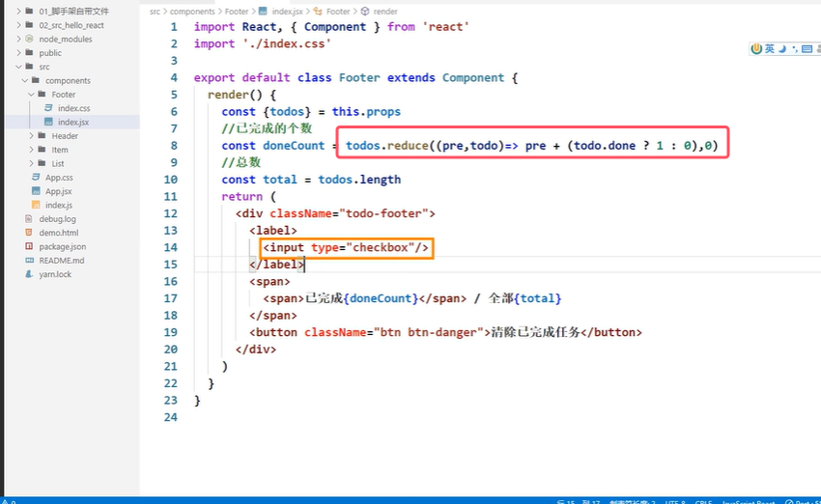Select index.jsx in the Footer folder
This screenshot has width=821, height=504.
[73, 122]
